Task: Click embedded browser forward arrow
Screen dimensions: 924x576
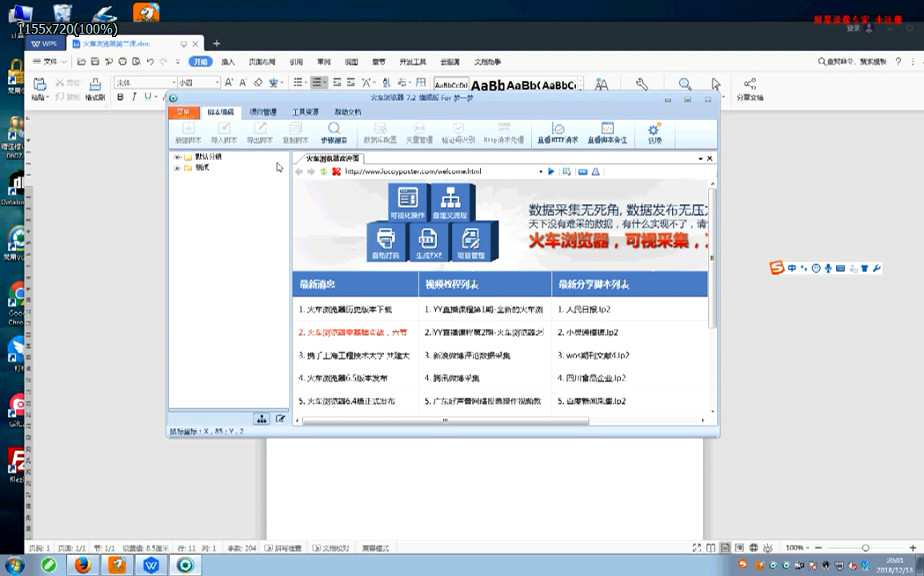Action: (311, 171)
